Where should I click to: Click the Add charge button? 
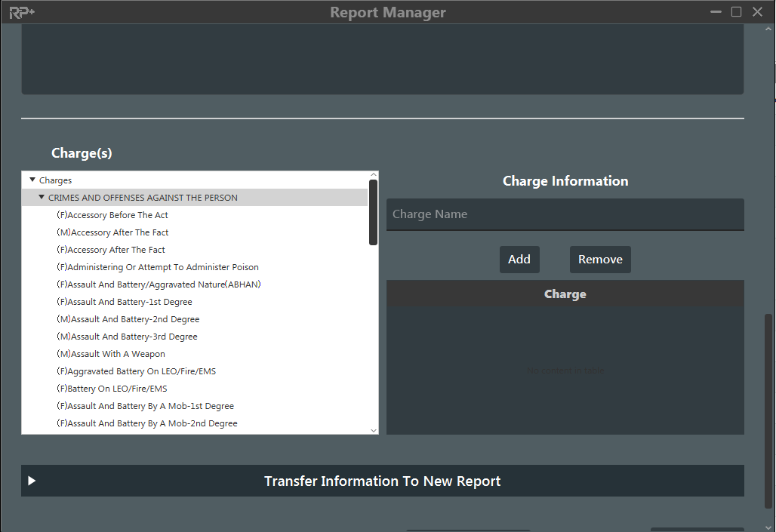point(519,260)
